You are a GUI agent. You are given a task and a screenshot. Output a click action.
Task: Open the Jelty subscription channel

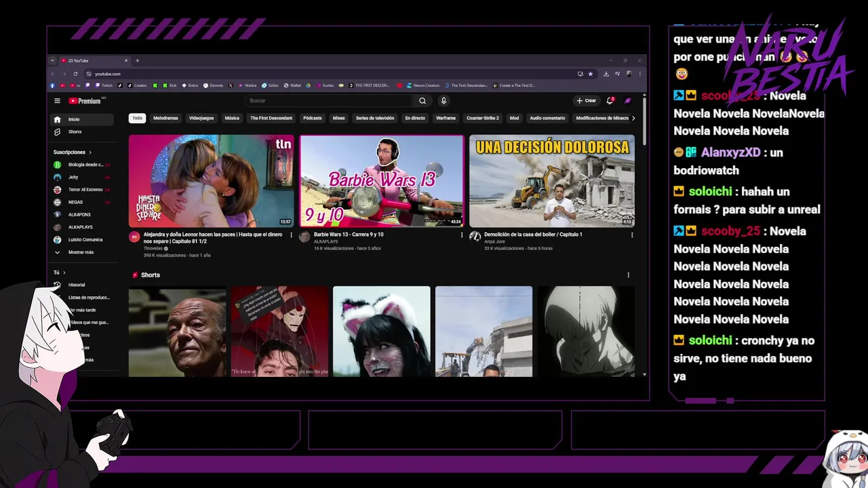[82, 177]
